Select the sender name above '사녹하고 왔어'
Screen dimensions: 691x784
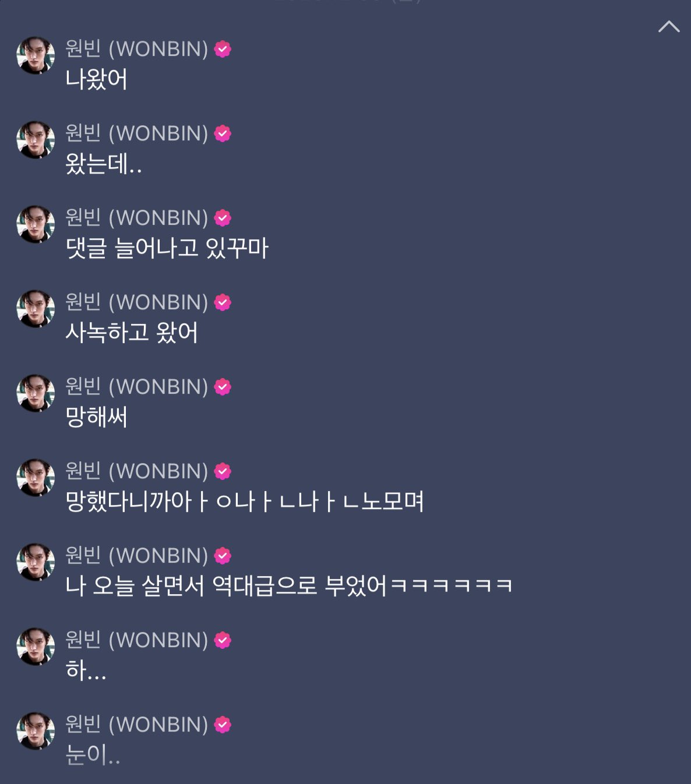pyautogui.click(x=136, y=302)
